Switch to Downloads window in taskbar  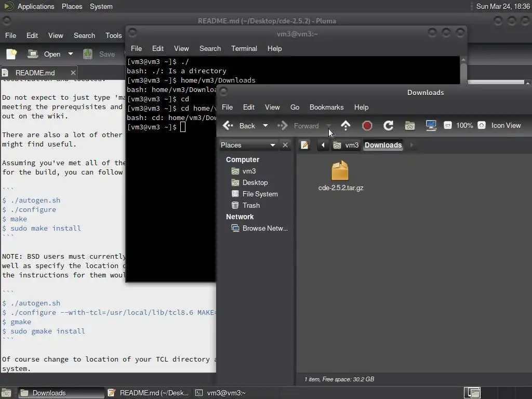tap(61, 393)
